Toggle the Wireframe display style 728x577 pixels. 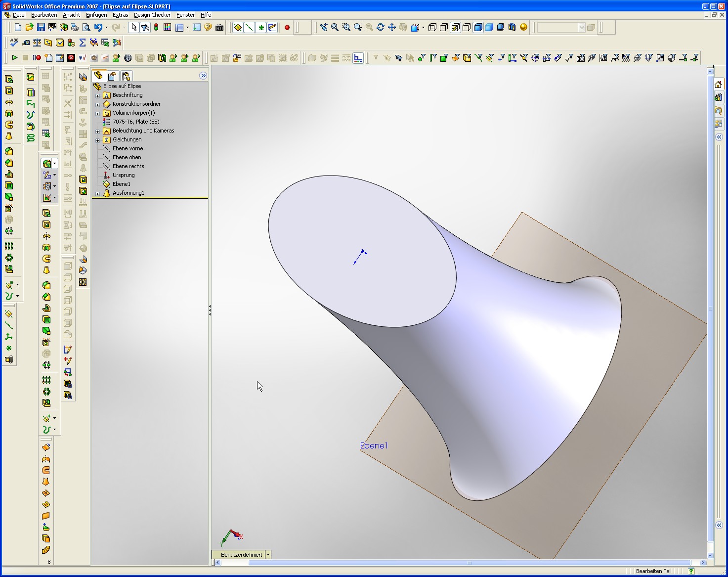click(432, 27)
